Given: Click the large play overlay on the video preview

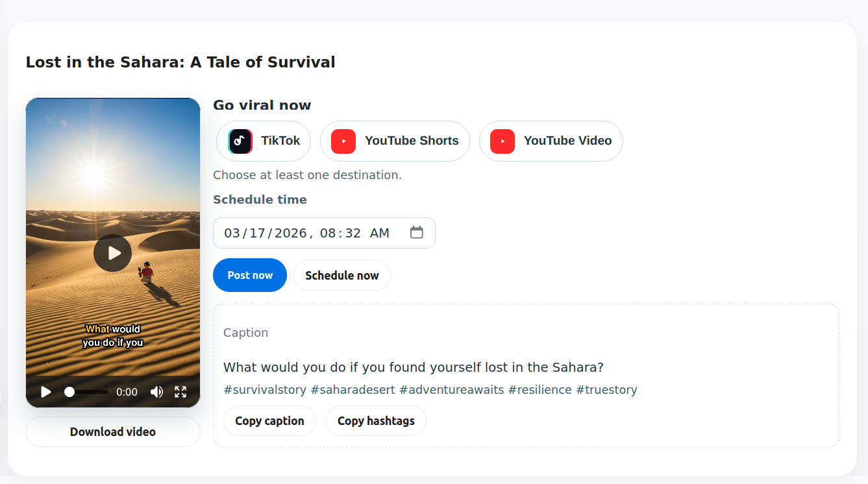Looking at the screenshot, I should pyautogui.click(x=112, y=253).
